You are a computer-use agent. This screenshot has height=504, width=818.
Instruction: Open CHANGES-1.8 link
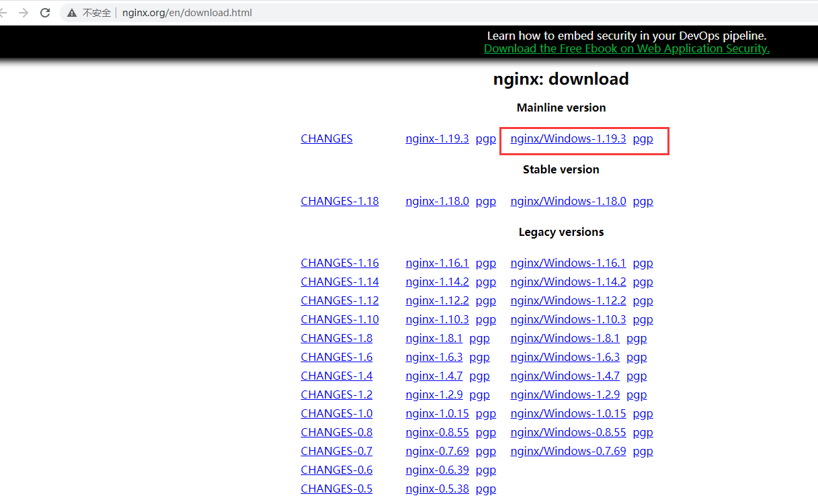point(336,338)
